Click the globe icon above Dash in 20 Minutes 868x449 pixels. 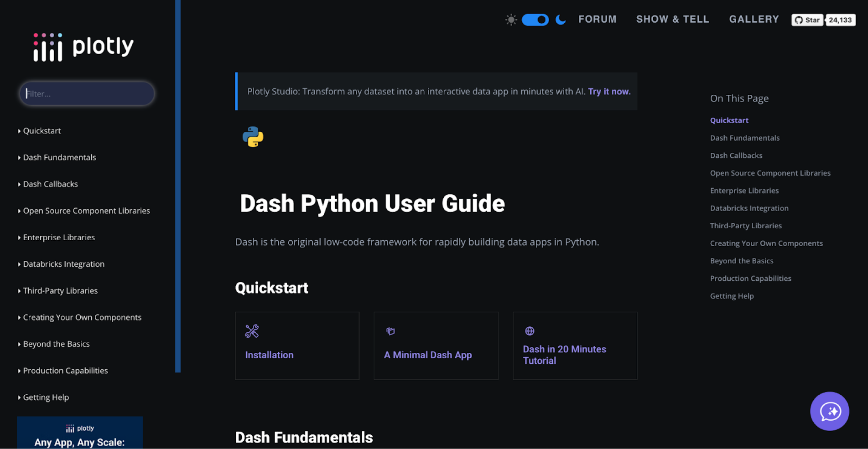[x=530, y=331]
